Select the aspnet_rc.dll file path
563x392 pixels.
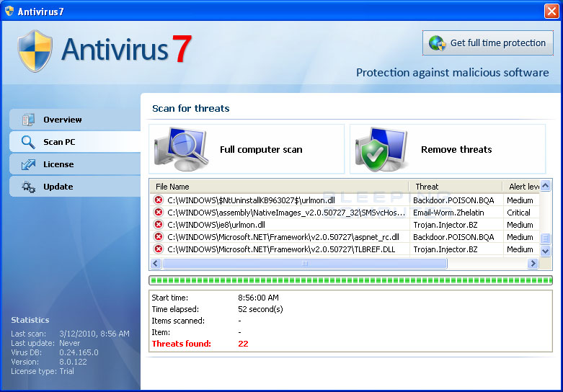click(x=283, y=237)
